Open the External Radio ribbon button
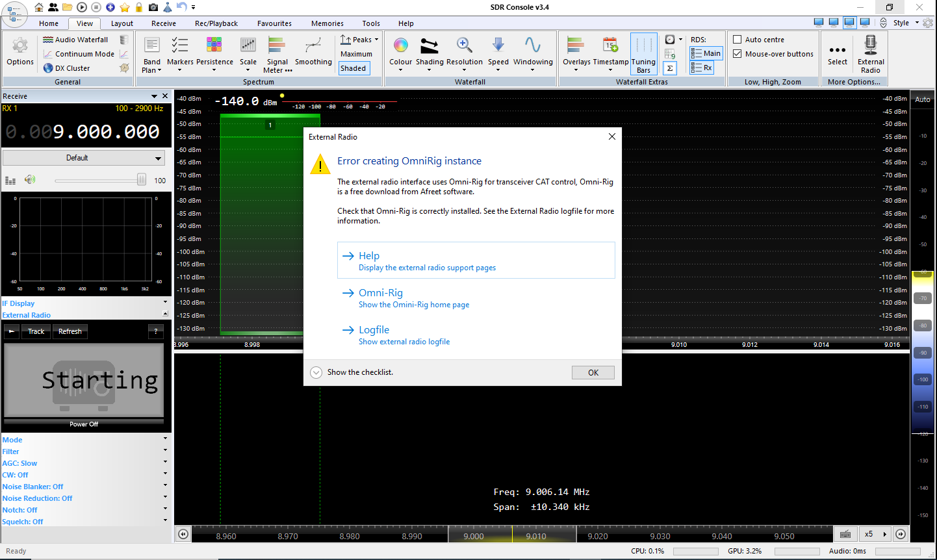The height and width of the screenshot is (560, 937). coord(870,53)
